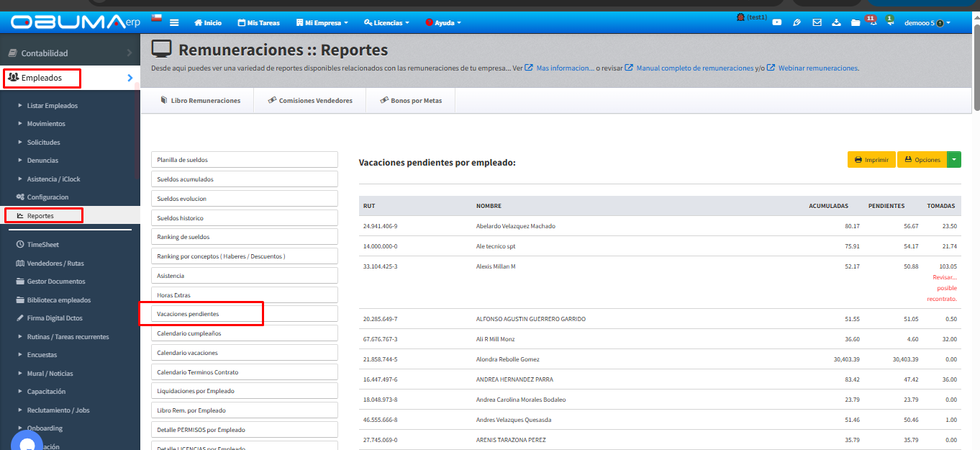Click the monitor icon beside Remuneraciones title
The image size is (980, 450).
coord(162,50)
